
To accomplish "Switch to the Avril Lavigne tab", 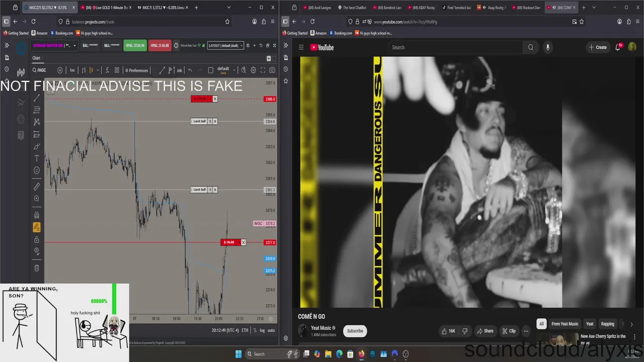I will pyautogui.click(x=317, y=8).
